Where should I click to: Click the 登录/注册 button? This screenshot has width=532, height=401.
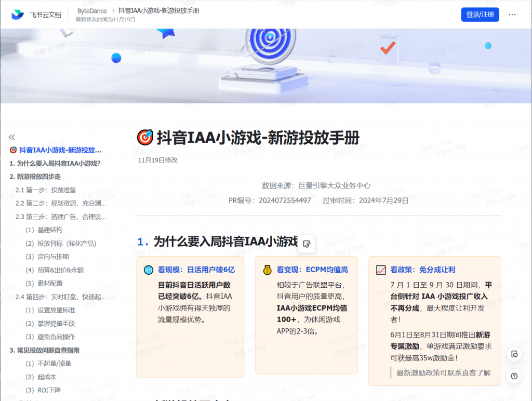tap(480, 15)
